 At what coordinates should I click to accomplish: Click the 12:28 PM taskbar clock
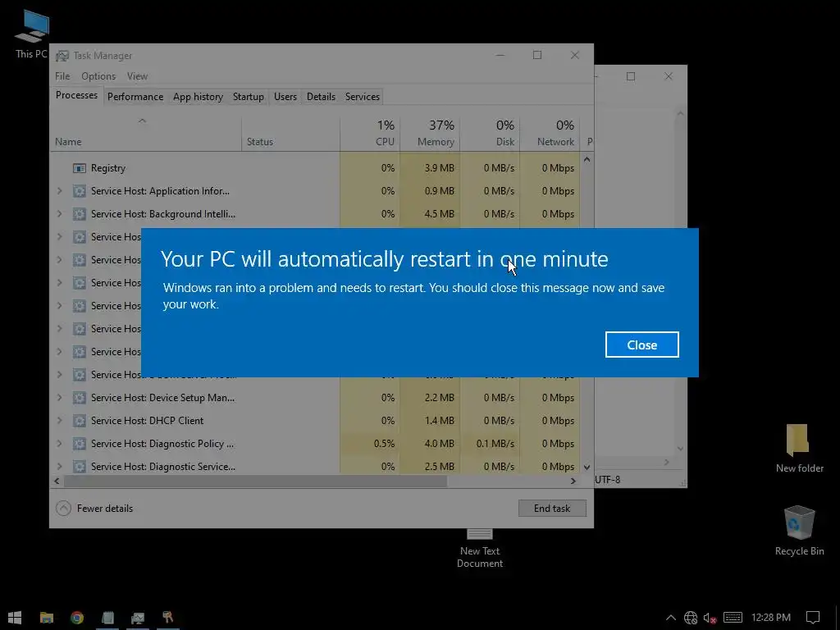tap(771, 618)
